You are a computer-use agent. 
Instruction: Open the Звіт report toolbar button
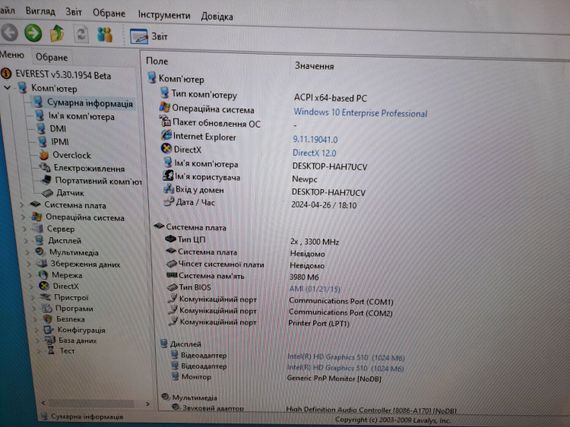[x=149, y=36]
